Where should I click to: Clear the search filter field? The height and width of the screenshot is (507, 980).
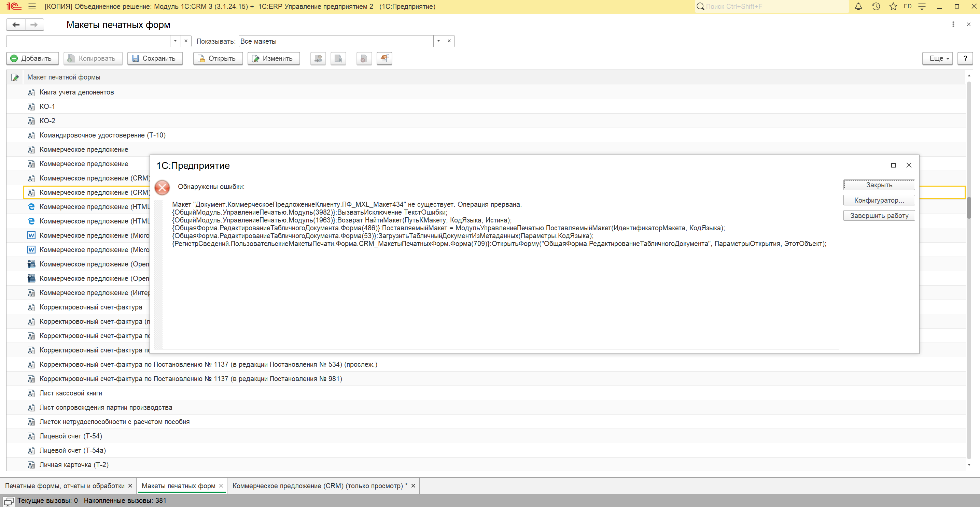pyautogui.click(x=186, y=41)
